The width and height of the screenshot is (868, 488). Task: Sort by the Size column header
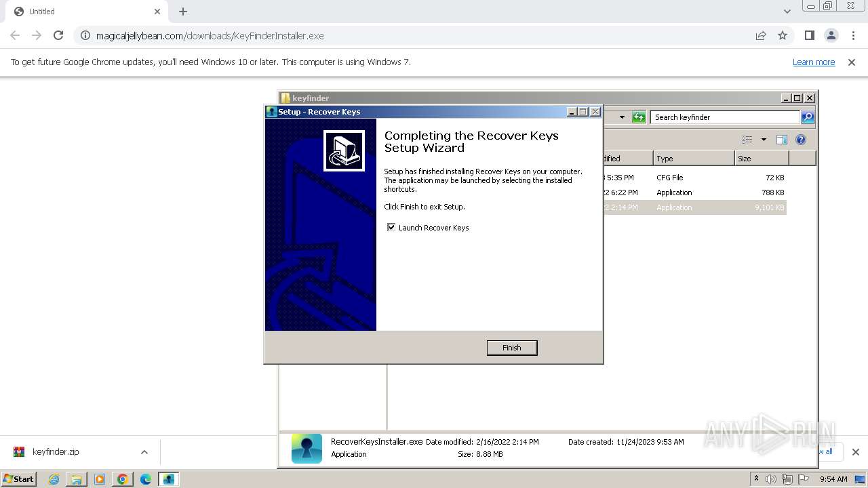762,159
